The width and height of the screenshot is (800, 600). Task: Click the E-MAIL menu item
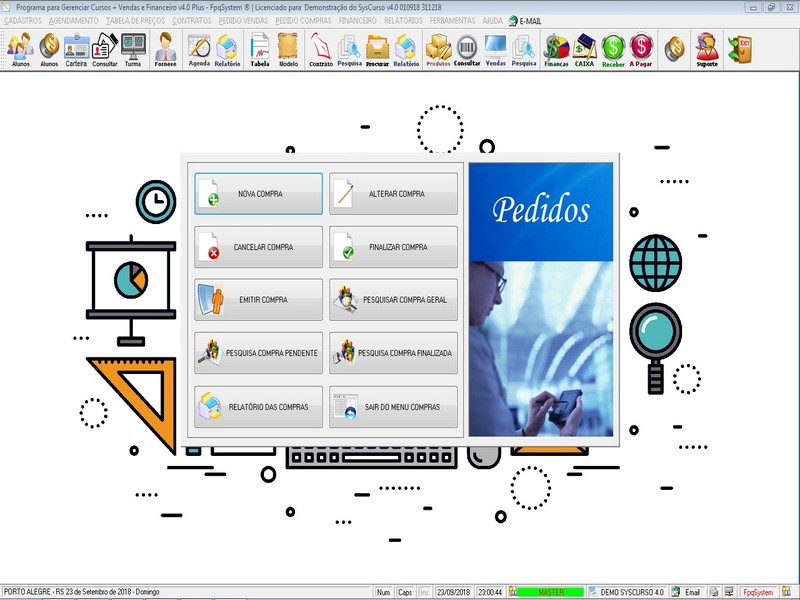(x=525, y=21)
